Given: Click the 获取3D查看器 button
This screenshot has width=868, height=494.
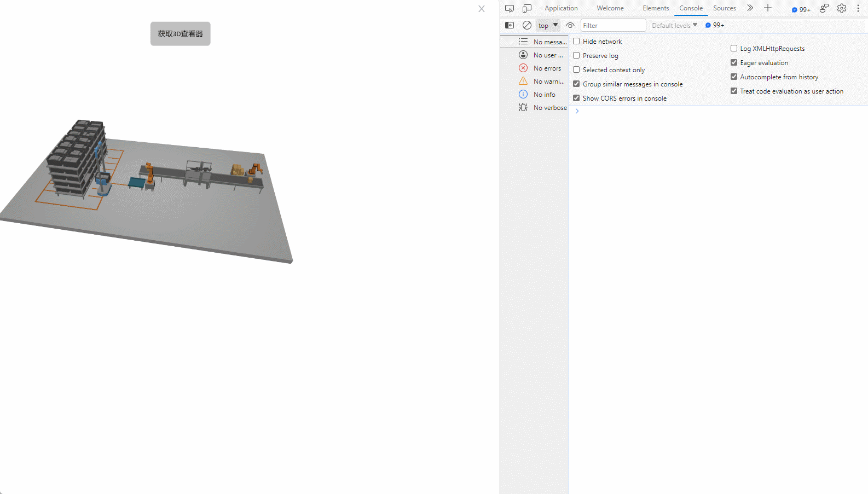Looking at the screenshot, I should point(181,34).
